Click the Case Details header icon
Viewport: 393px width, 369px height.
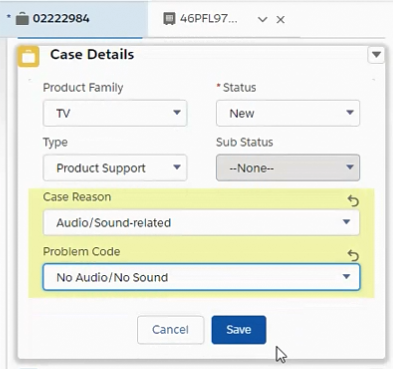(28, 56)
